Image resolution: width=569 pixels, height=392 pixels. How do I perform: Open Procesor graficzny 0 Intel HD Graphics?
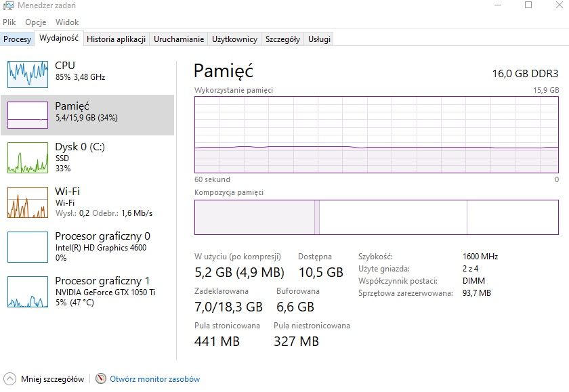tap(102, 246)
